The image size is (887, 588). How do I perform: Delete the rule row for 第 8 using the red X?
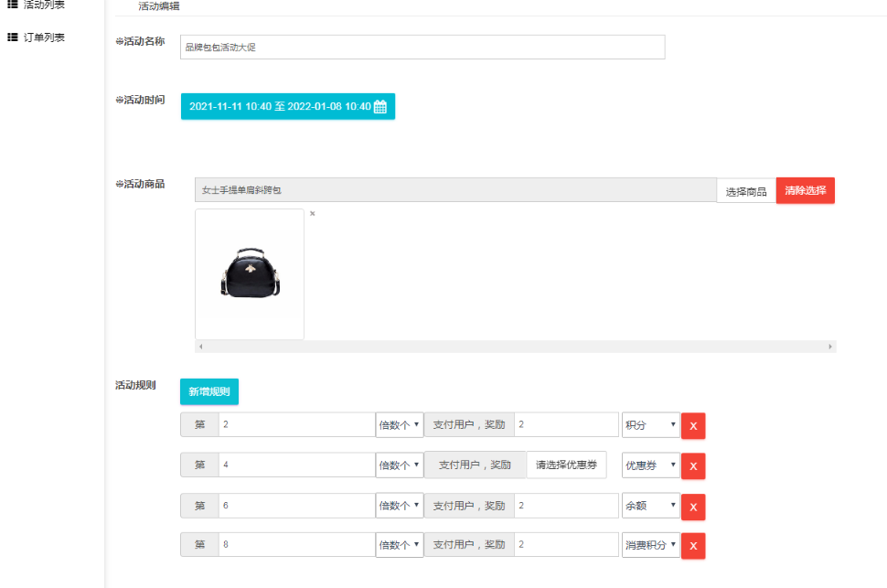coord(692,546)
